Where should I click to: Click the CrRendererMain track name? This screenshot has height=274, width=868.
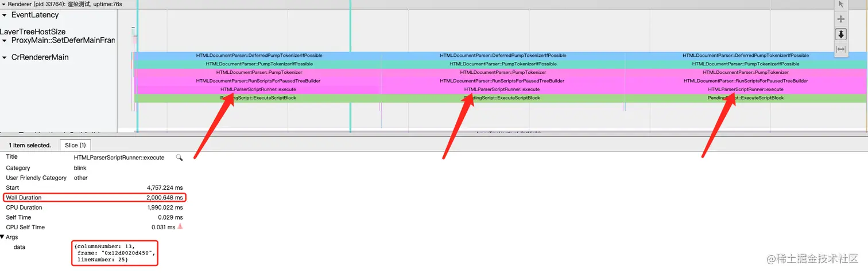click(x=40, y=58)
